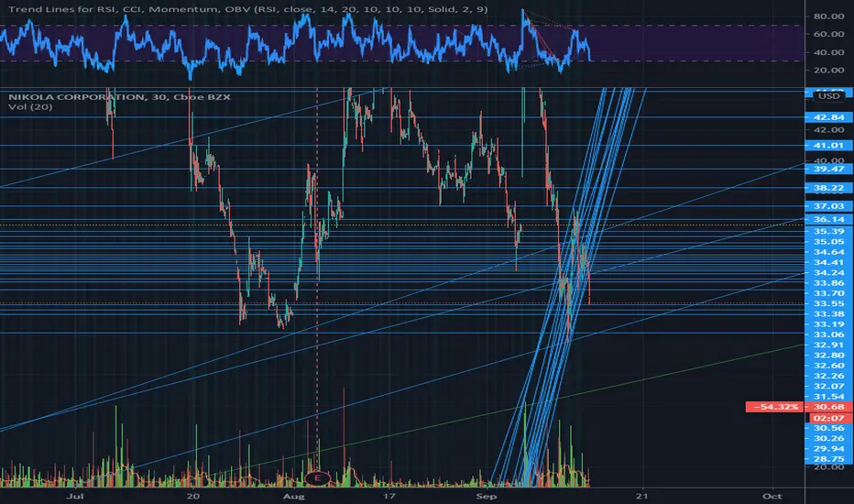This screenshot has height=504, width=854.
Task: Click the 36.14 price line label
Action: click(x=828, y=220)
